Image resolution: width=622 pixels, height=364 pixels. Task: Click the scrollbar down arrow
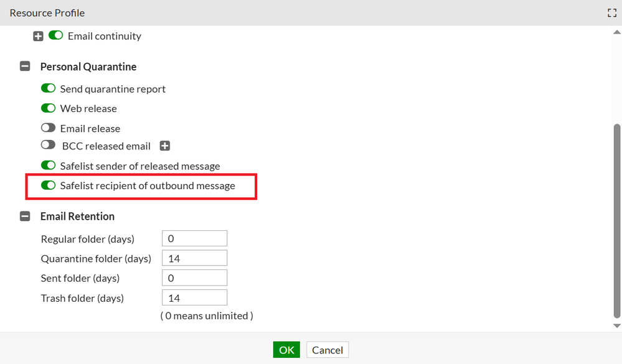617,325
